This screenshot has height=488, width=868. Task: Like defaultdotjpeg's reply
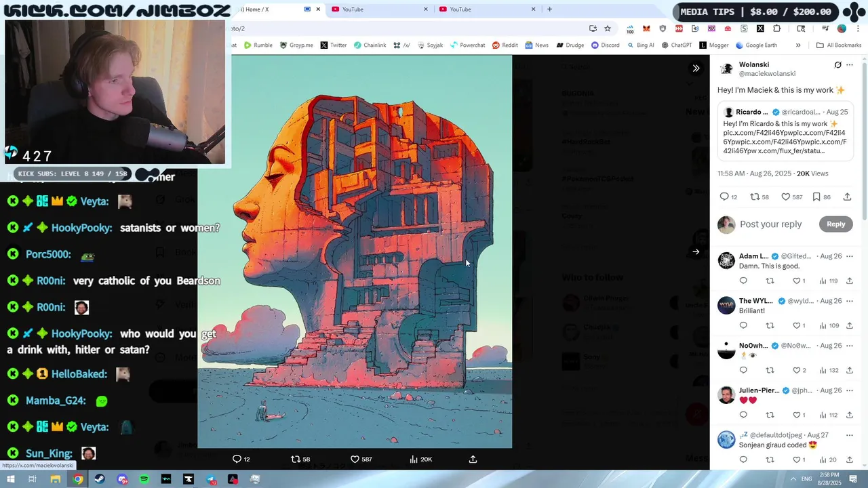coord(799,460)
